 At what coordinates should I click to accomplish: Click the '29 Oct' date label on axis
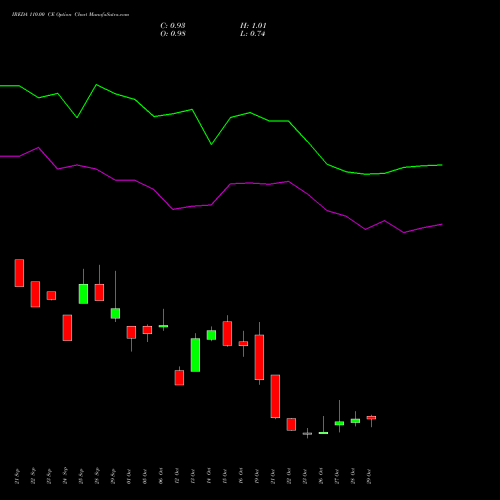click(369, 476)
